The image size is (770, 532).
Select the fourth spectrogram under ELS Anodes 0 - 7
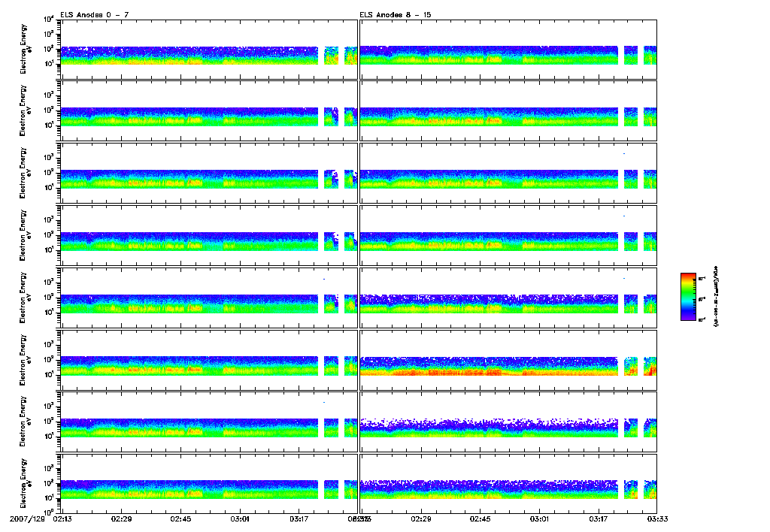pos(209,236)
